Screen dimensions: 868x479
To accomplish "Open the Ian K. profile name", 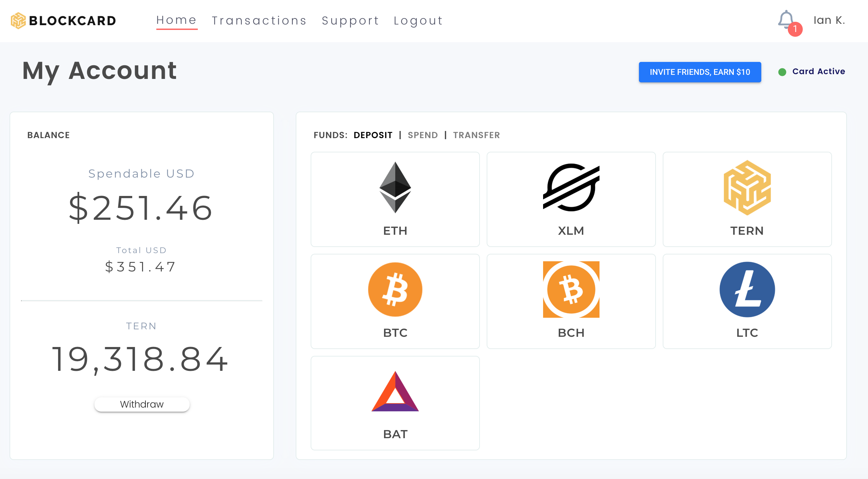I will [829, 20].
